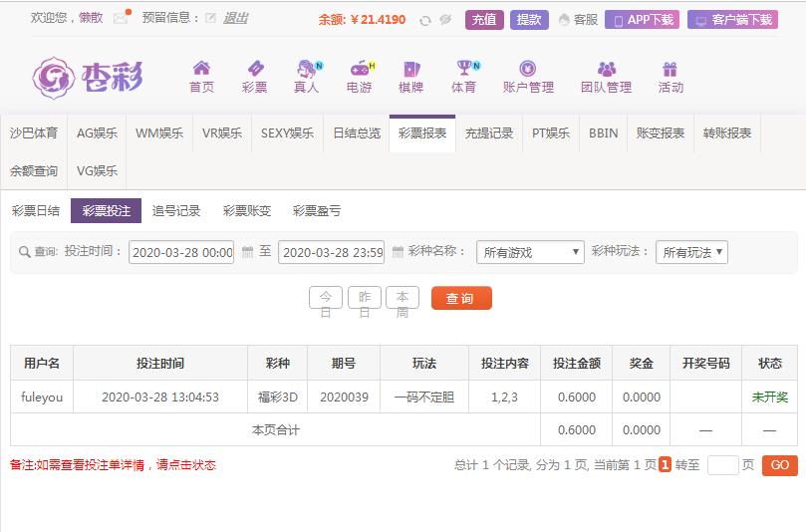Click the 退出 logout link
This screenshot has height=532, width=806.
(x=235, y=18)
